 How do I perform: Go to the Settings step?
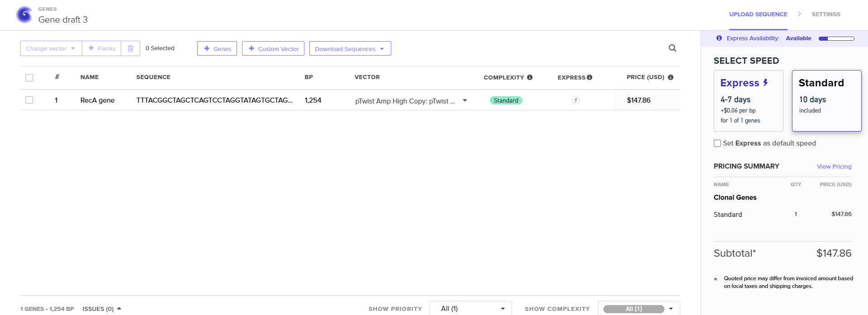pyautogui.click(x=826, y=14)
